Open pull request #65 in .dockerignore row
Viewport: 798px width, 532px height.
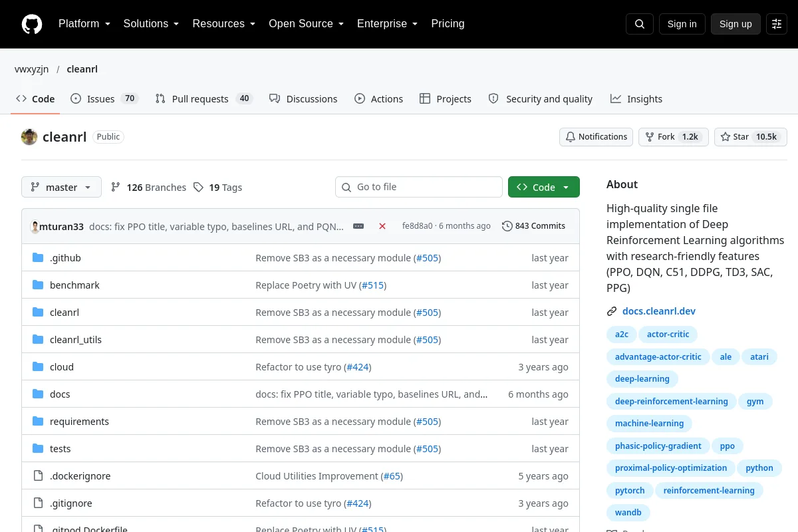pyautogui.click(x=392, y=476)
